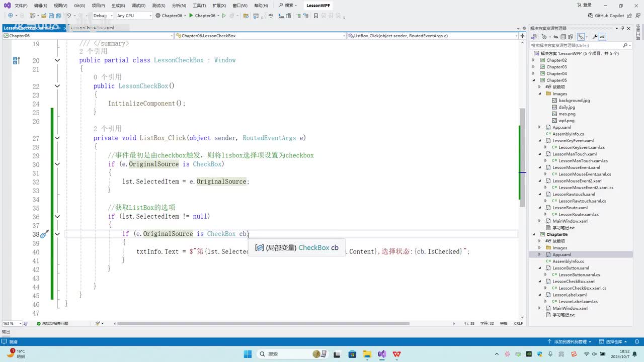
Task: Click the 未找到相关问题 status indicator
Action: tap(52, 323)
